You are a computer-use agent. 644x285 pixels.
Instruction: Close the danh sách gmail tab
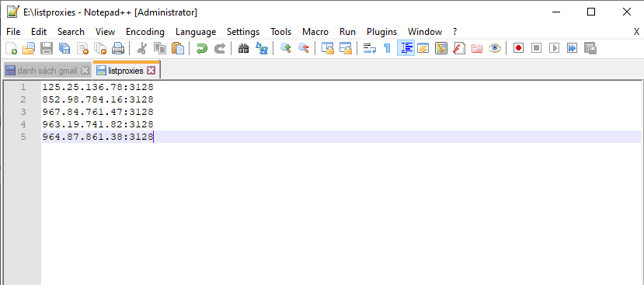tap(85, 71)
